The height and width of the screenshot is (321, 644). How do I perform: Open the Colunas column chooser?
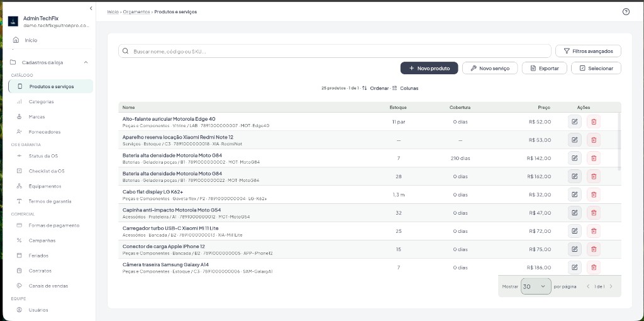[x=405, y=88]
